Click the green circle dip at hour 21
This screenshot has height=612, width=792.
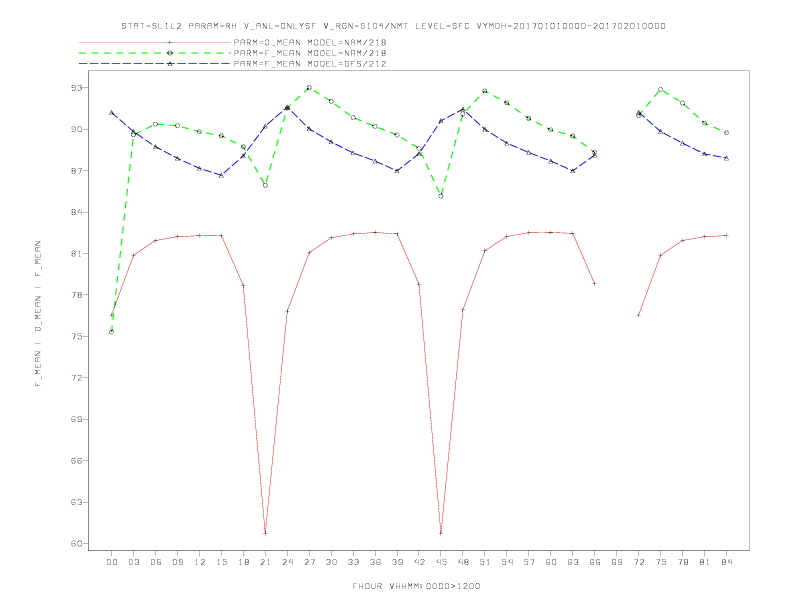(x=265, y=185)
